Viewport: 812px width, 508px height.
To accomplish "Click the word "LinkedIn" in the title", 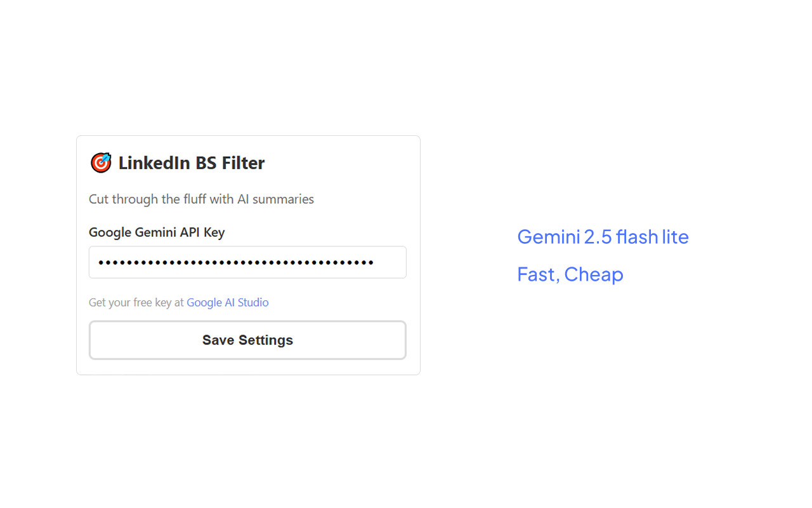I will [154, 163].
